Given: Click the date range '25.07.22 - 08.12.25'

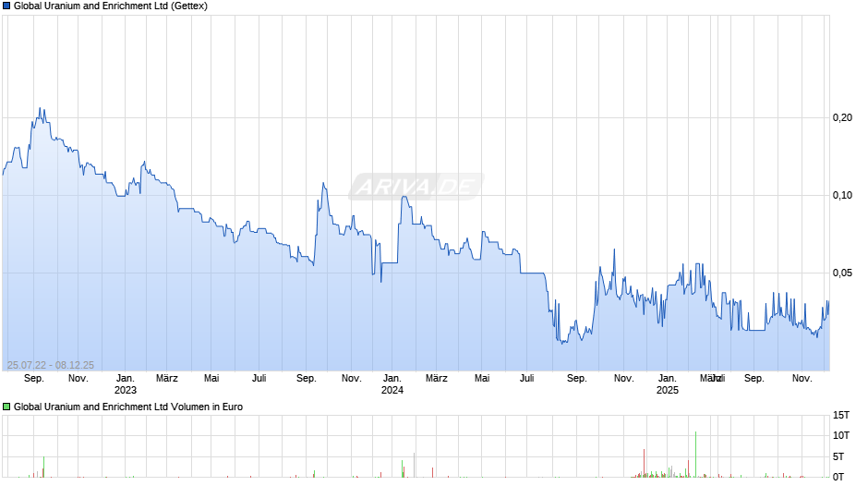Looking at the screenshot, I should (51, 365).
